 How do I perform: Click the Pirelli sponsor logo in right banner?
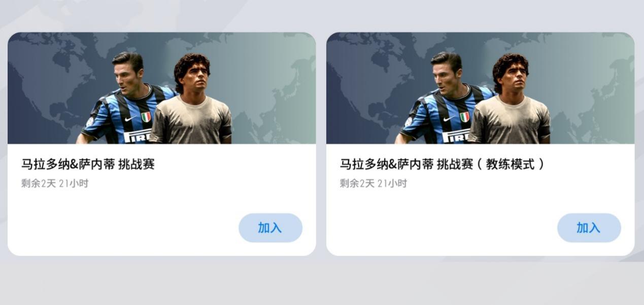tap(456, 136)
